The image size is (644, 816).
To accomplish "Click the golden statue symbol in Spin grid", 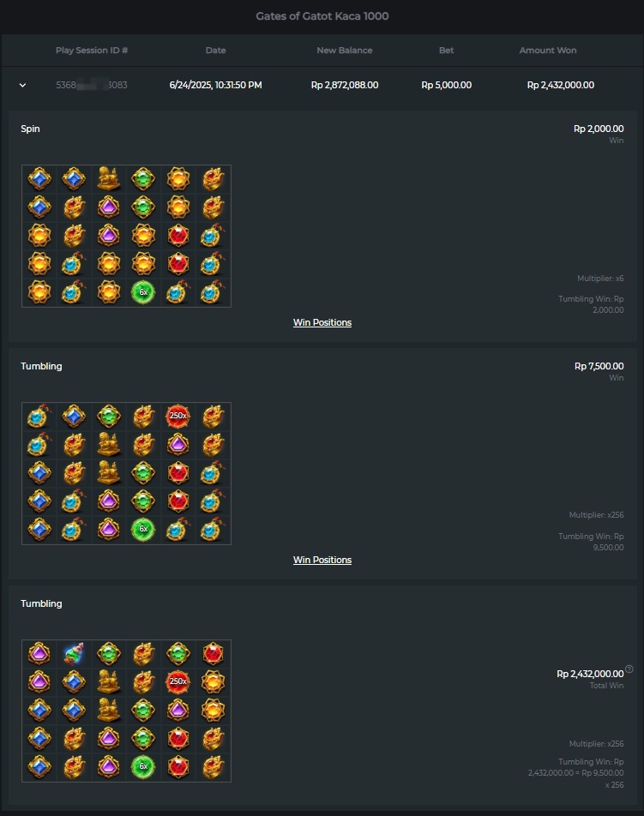I will 109,178.
